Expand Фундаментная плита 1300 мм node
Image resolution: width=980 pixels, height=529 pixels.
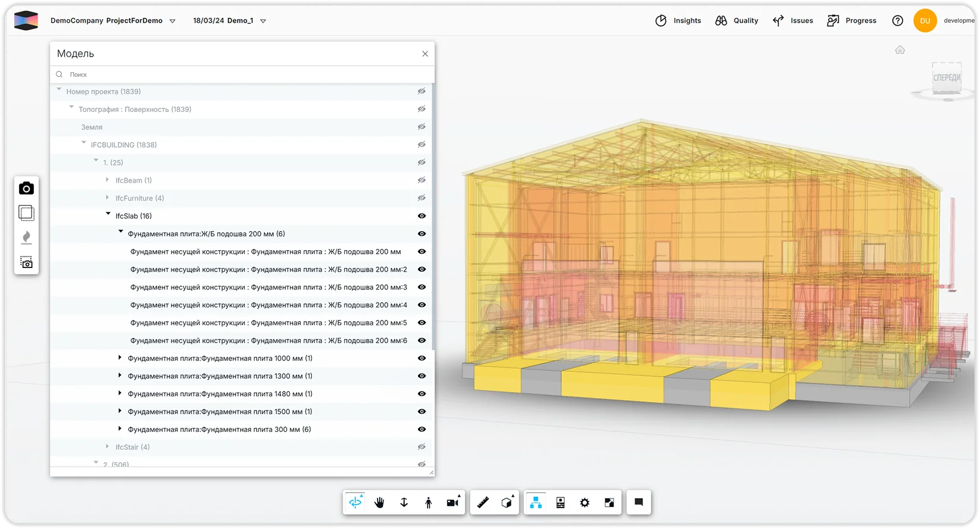pyautogui.click(x=120, y=376)
